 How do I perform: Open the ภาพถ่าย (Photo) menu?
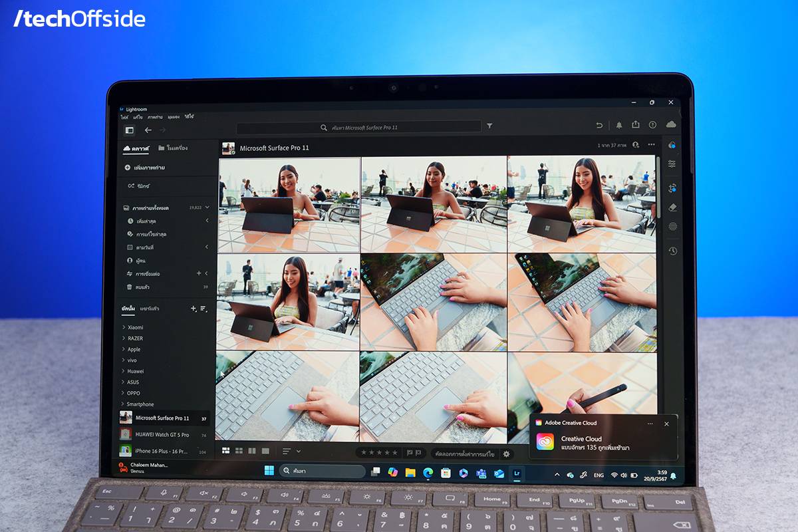coord(156,117)
